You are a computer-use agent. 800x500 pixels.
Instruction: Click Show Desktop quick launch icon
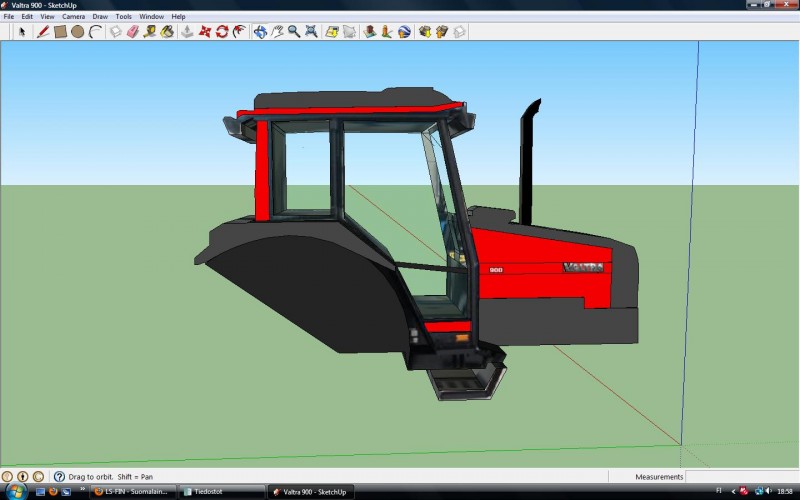pos(40,492)
